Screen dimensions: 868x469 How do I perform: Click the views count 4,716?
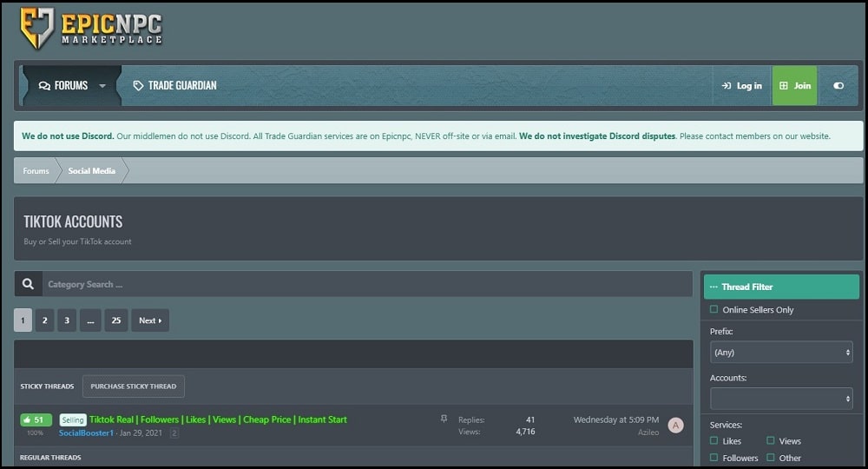point(525,432)
